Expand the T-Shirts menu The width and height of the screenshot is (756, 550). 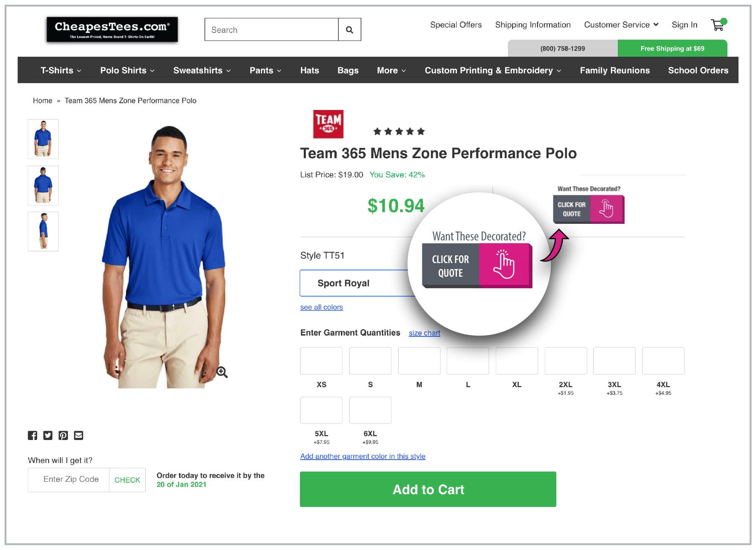point(61,70)
